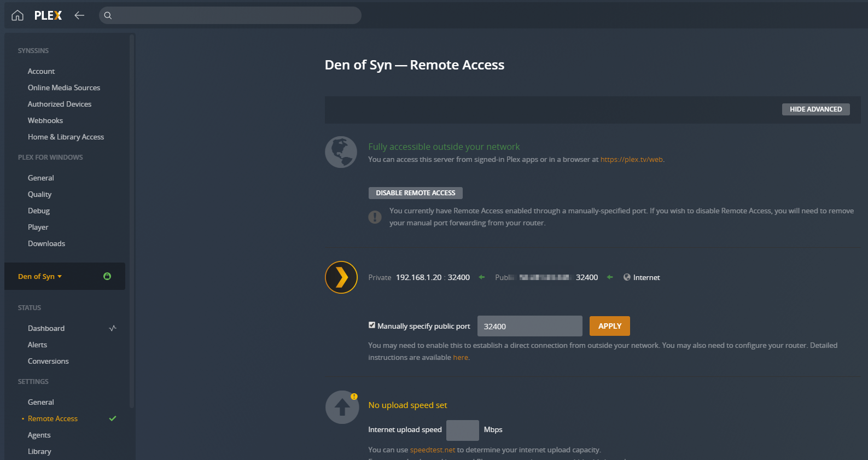This screenshot has width=868, height=460.
Task: Select Player settings
Action: click(x=38, y=227)
